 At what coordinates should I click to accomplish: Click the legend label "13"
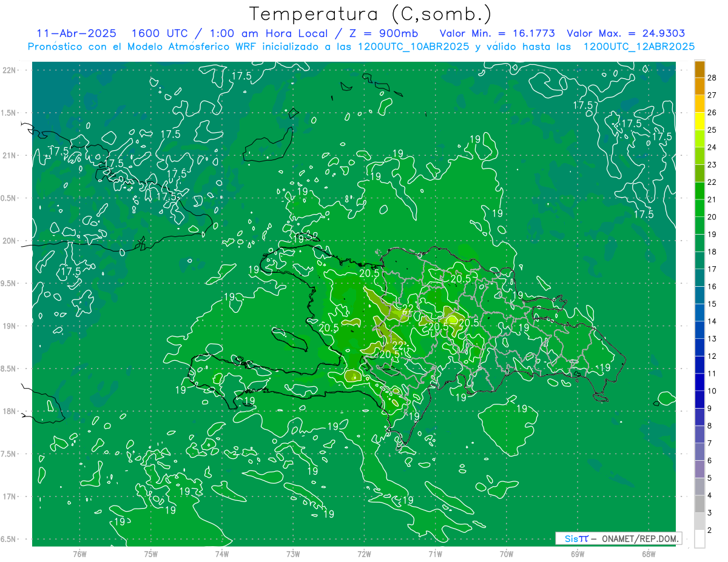pyautogui.click(x=711, y=338)
